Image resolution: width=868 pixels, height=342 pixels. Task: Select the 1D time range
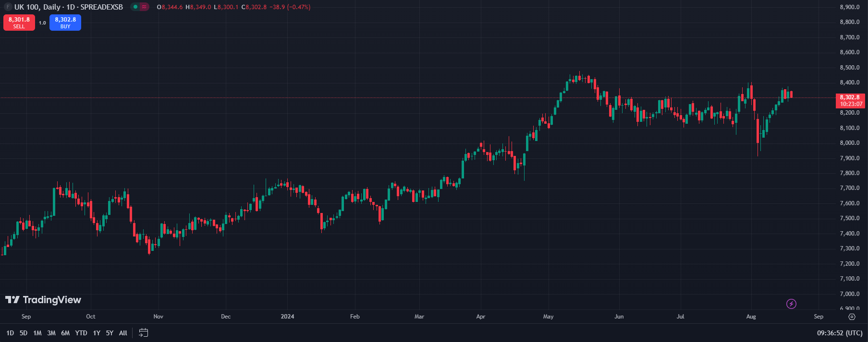tap(10, 333)
